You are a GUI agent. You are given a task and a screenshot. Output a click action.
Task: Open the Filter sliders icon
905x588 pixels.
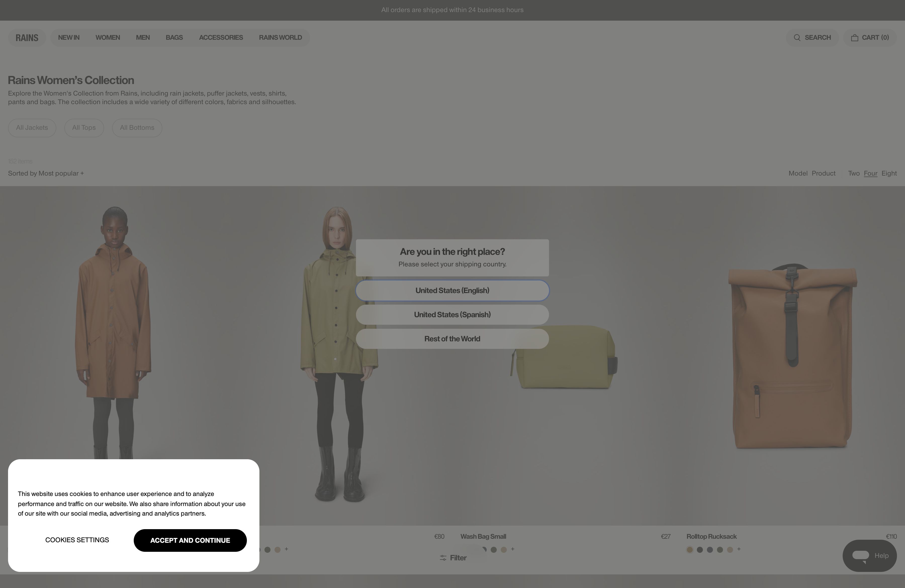(443, 558)
